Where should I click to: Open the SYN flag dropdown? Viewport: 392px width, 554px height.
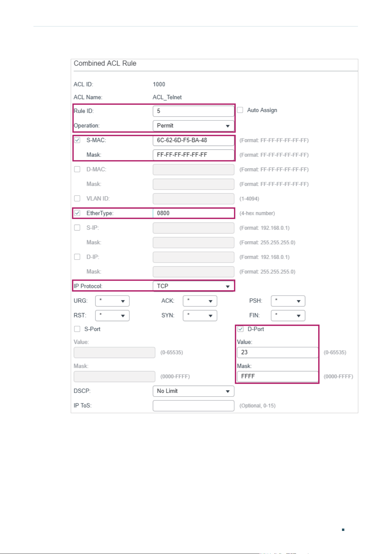point(200,315)
